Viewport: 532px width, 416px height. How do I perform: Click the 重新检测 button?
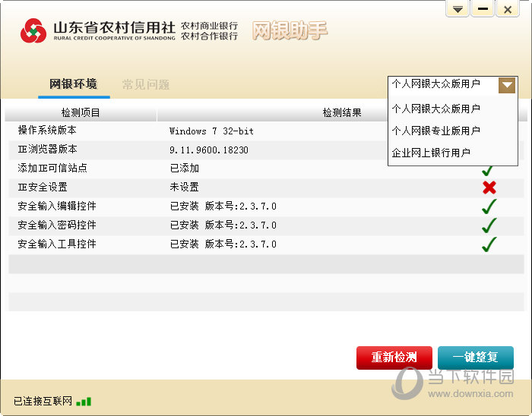[394, 358]
